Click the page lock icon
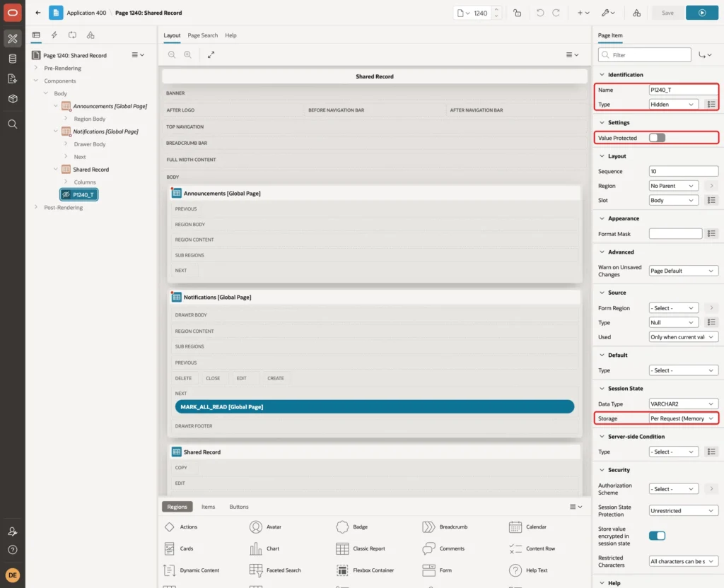Image resolution: width=724 pixels, height=588 pixels. click(x=517, y=13)
